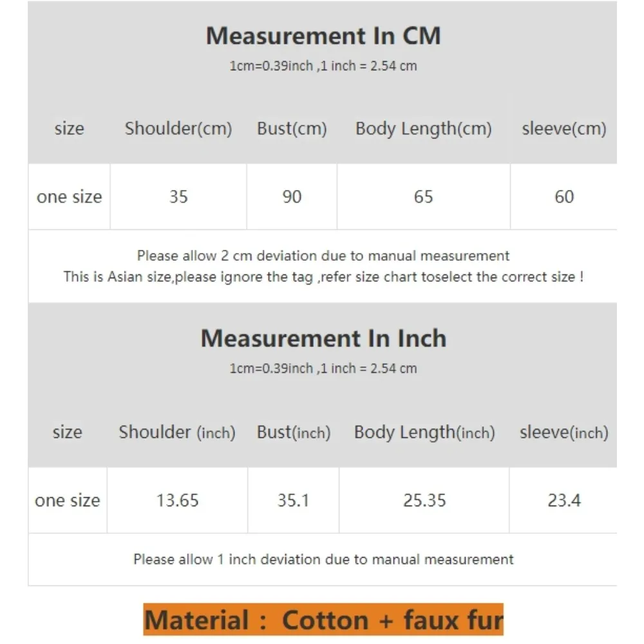This screenshot has height=644, width=644.
Task: Click the Shoulder(cm) column header
Action: click(178, 129)
